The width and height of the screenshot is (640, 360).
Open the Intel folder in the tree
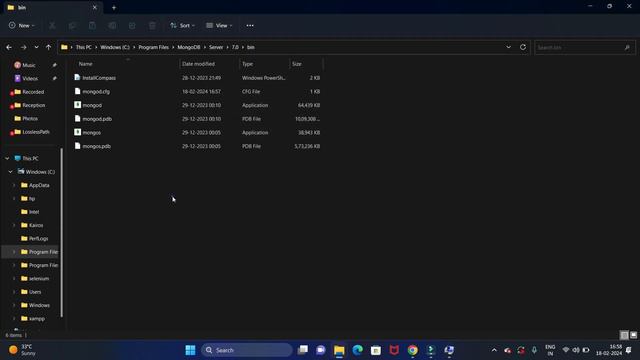tap(34, 212)
